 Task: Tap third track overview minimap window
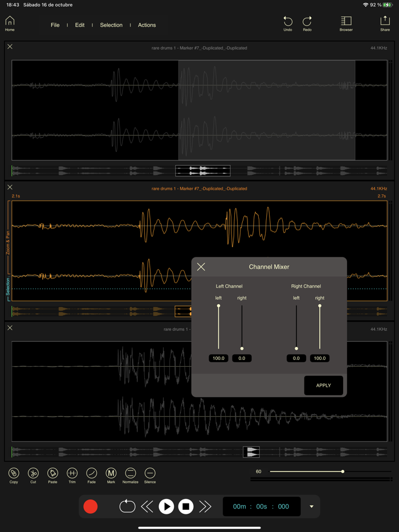251,452
